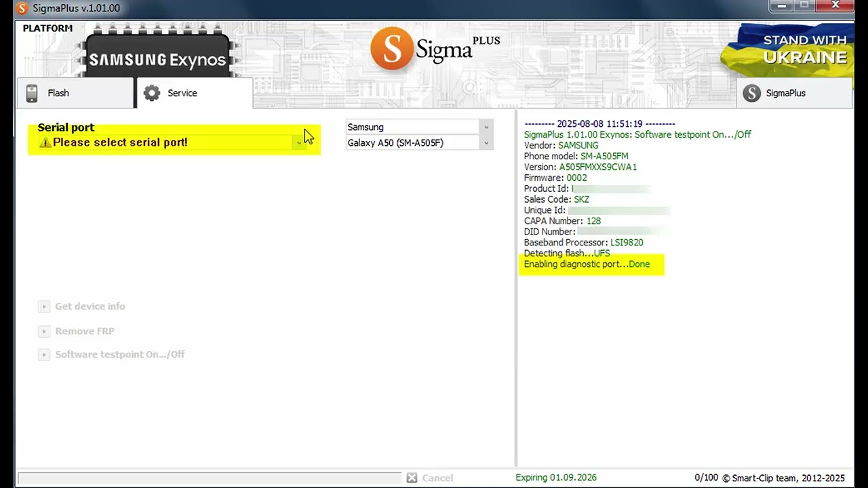Minimize the SigmaPlus window
This screenshot has height=488, width=868.
[783, 5]
